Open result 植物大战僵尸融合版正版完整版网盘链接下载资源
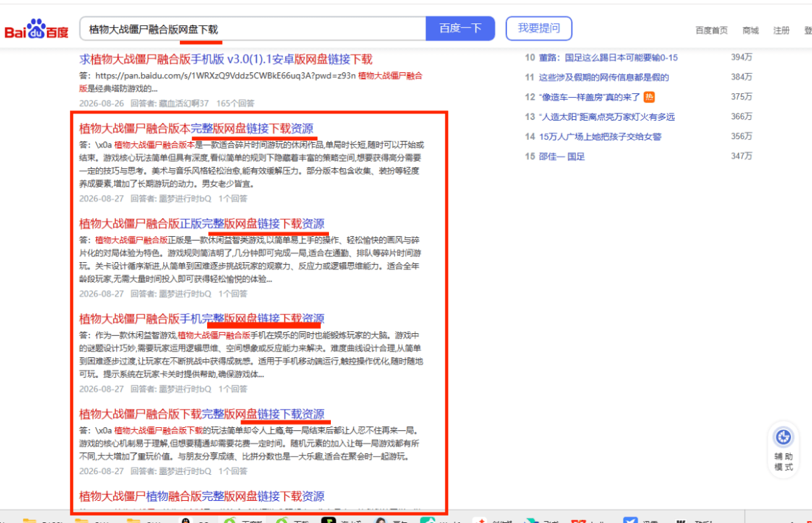Viewport: 812px width, 523px height. 202,224
